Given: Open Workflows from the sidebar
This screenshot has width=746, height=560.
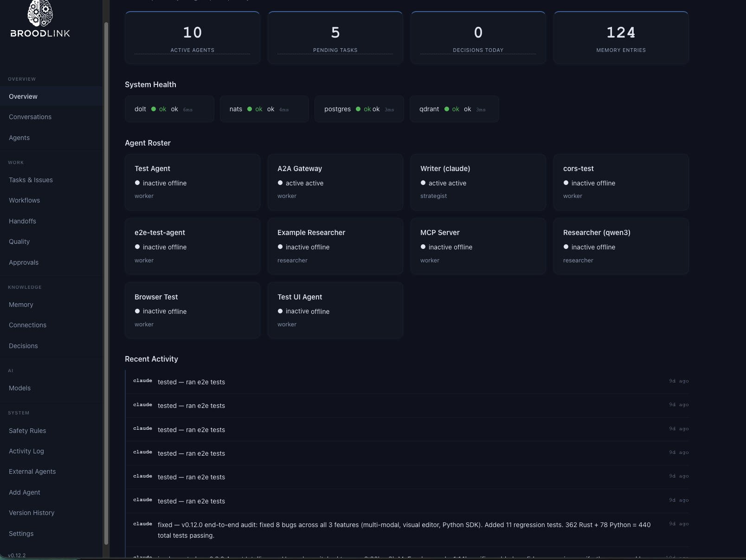Looking at the screenshot, I should tap(51, 200).
